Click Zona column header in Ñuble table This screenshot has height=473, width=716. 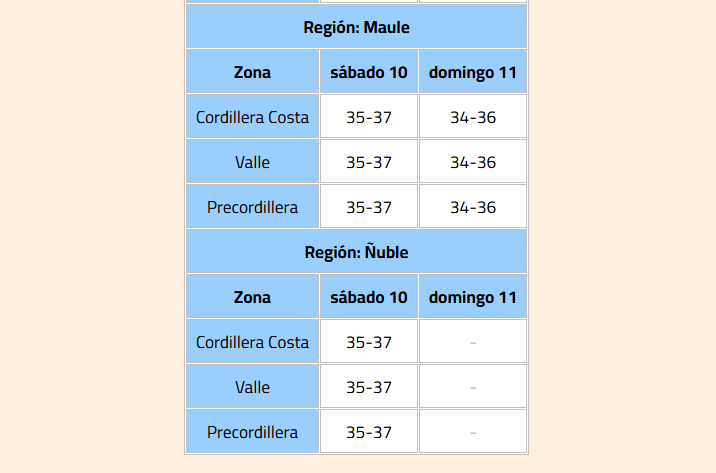252,297
